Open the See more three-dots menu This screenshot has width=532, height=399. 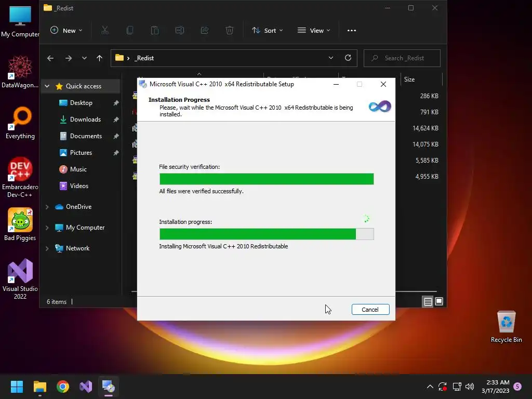352,31
